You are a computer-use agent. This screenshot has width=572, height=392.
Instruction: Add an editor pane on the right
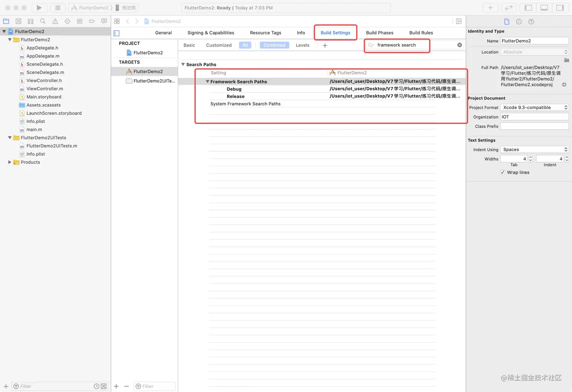click(x=459, y=21)
